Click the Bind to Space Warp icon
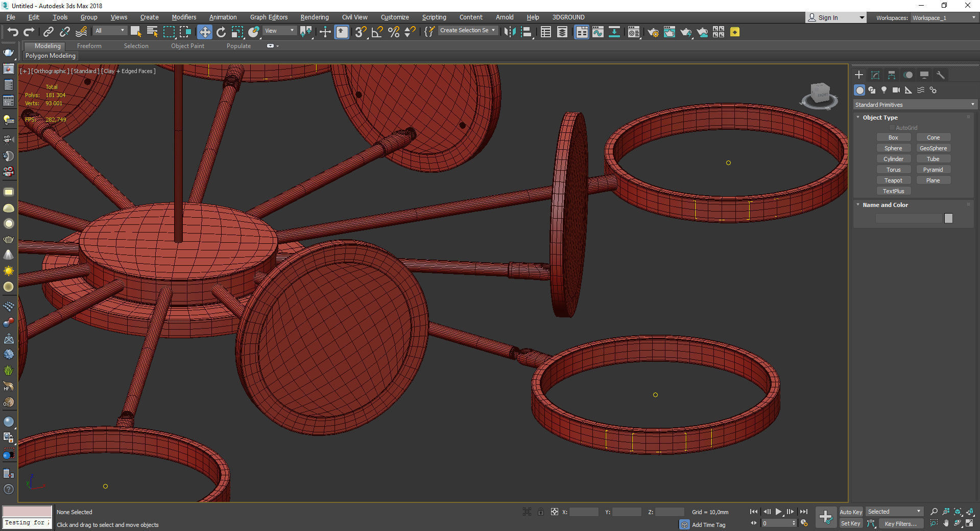 click(81, 32)
